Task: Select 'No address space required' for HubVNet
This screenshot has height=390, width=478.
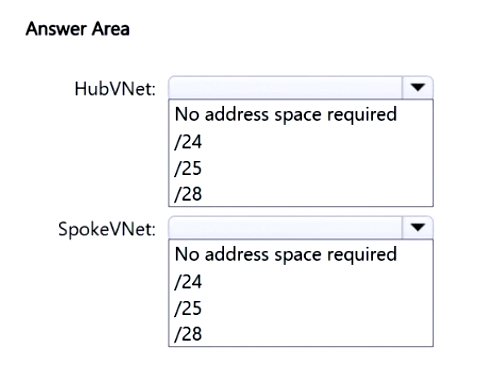Action: [286, 114]
